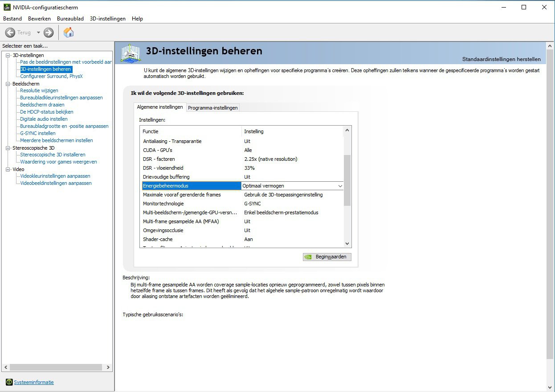Switch to the Programma-instellingen tab
Image resolution: width=555 pixels, height=392 pixels.
coord(213,108)
